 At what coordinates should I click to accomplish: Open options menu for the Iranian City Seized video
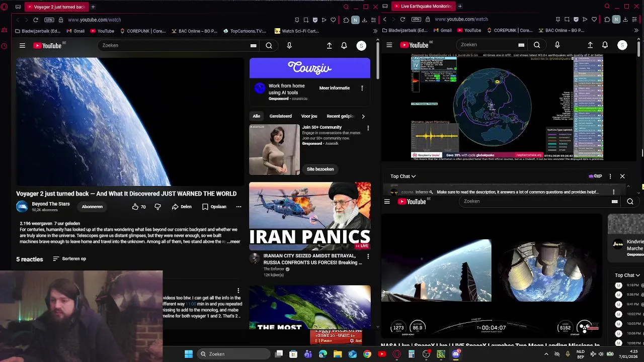(x=368, y=256)
